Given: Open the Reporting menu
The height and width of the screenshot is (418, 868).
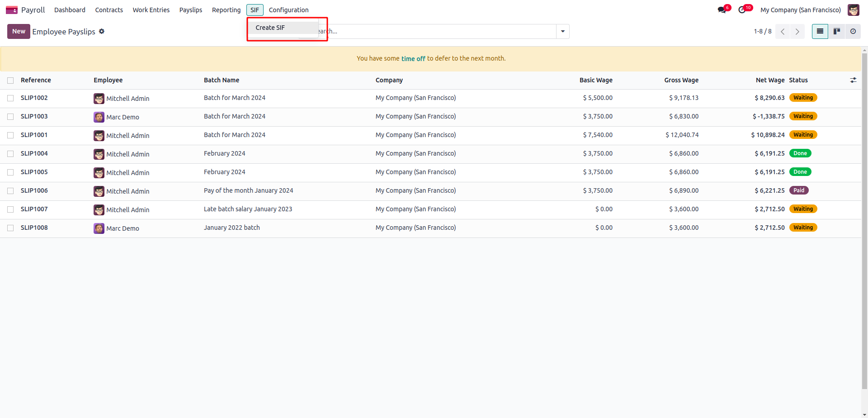Looking at the screenshot, I should (226, 10).
